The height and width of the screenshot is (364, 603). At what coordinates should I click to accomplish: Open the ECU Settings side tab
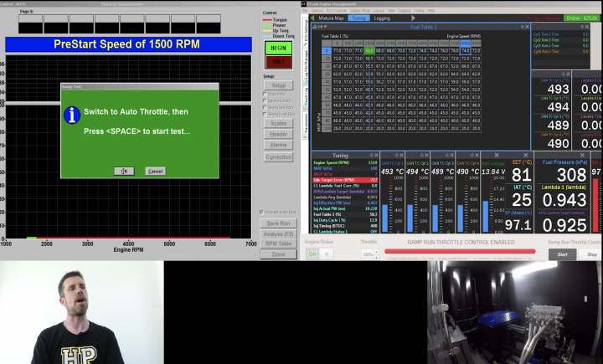pyautogui.click(x=307, y=32)
